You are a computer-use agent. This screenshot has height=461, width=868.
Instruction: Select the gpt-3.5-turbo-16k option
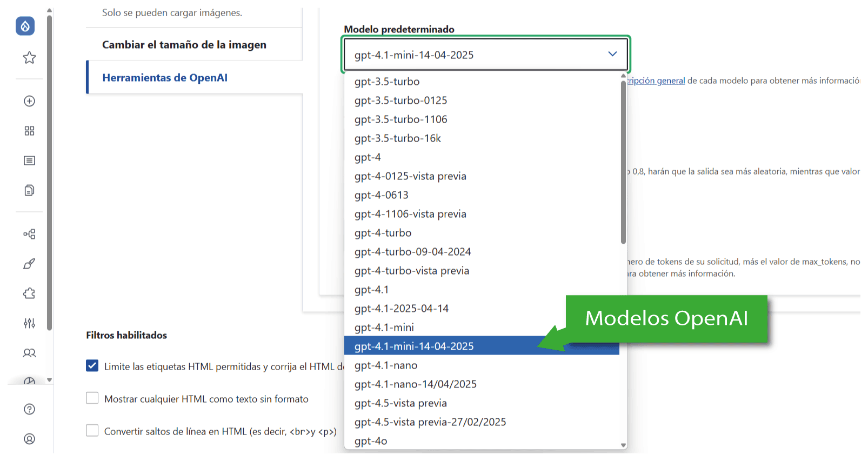(x=482, y=138)
